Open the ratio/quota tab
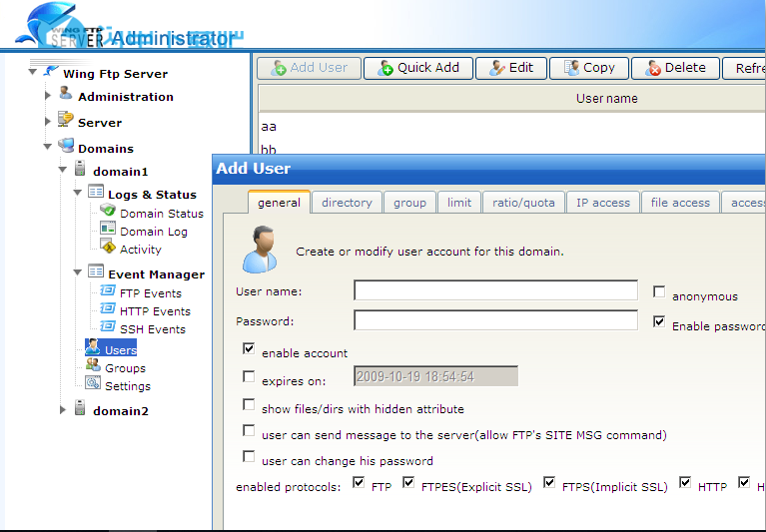 (523, 202)
